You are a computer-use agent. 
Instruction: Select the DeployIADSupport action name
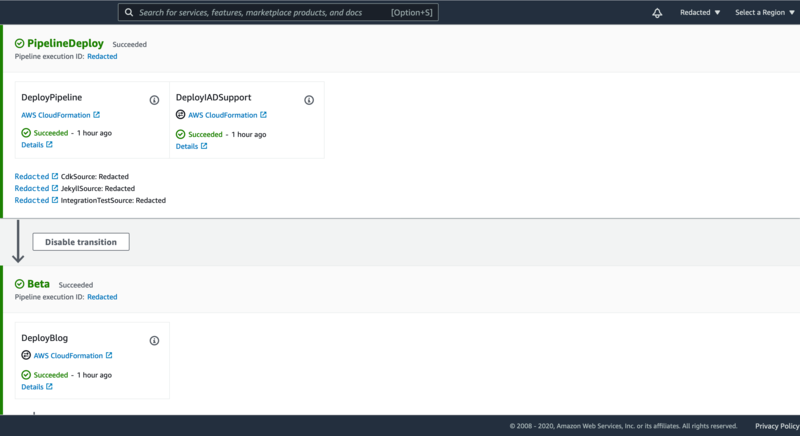coord(213,97)
